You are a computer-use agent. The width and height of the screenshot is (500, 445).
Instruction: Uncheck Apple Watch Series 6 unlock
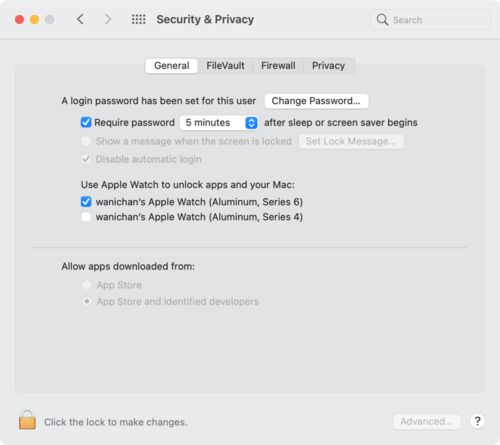[86, 202]
